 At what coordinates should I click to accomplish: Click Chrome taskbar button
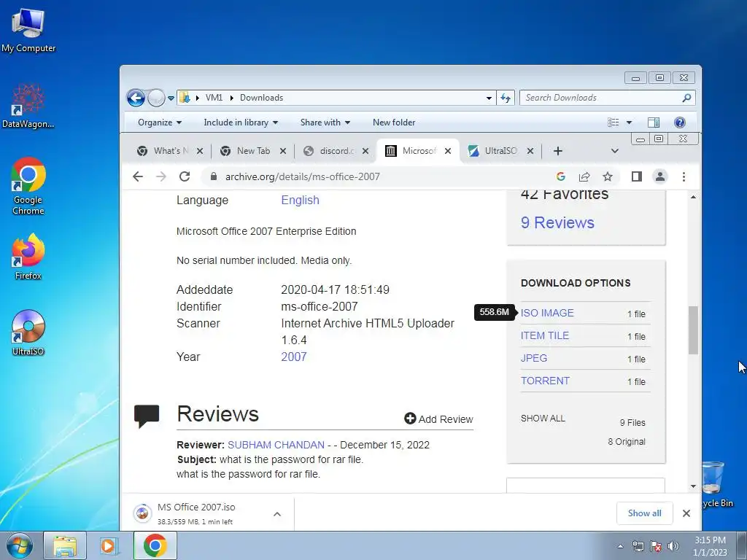[155, 545]
